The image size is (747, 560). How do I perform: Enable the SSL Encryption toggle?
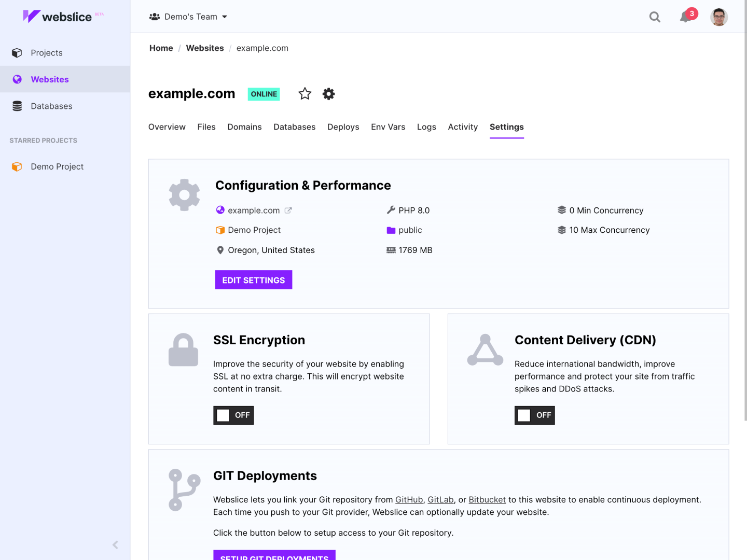[233, 415]
